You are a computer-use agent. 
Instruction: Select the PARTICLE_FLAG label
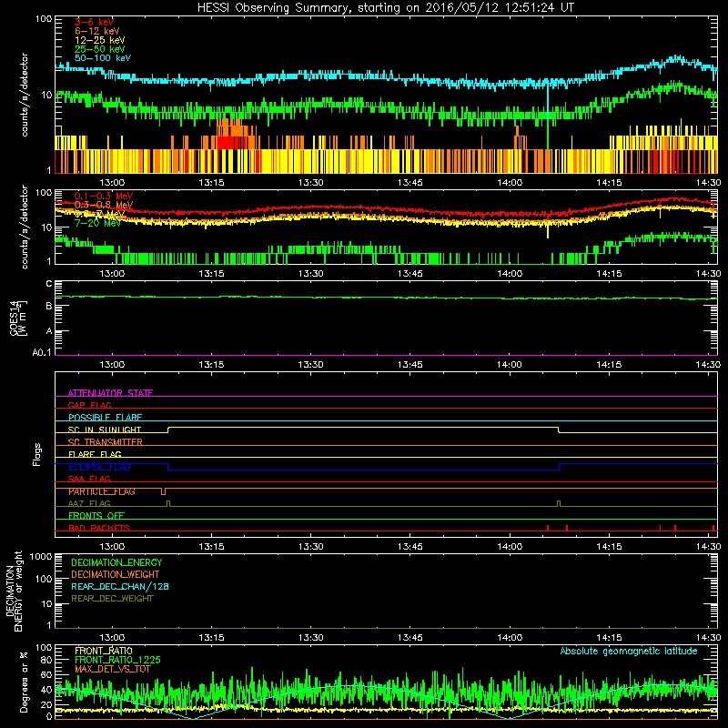pyautogui.click(x=102, y=491)
